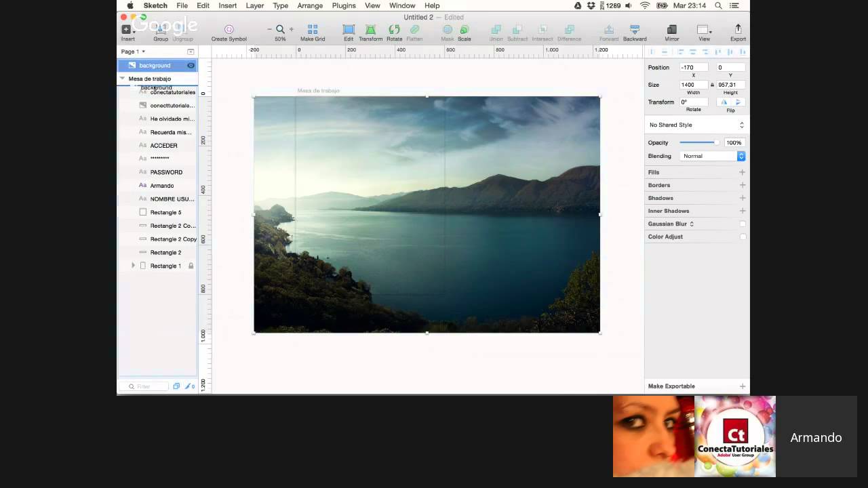Move layer Backward using toolbar icon
This screenshot has width=868, height=488.
[635, 29]
